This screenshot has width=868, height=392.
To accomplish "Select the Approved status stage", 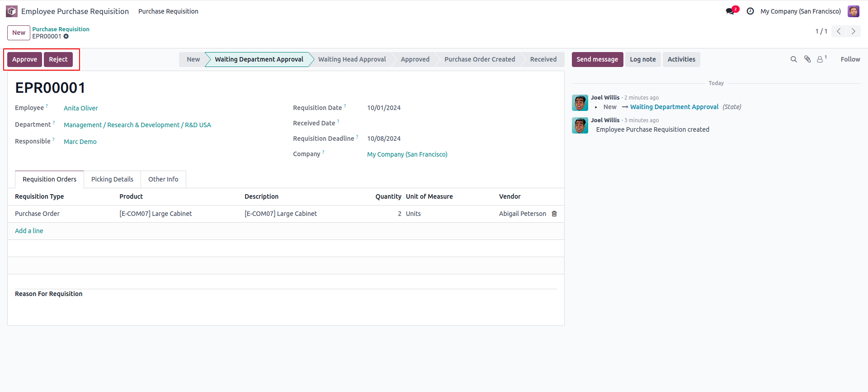I will tap(415, 59).
